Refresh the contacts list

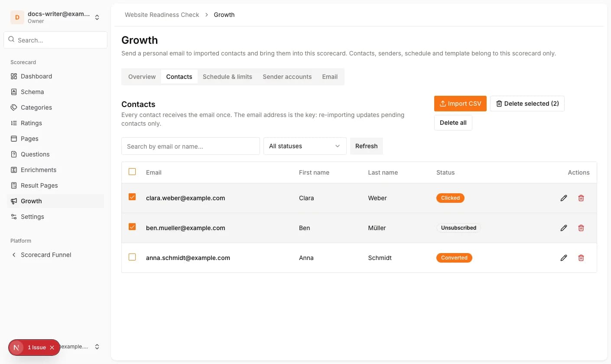[x=367, y=146]
